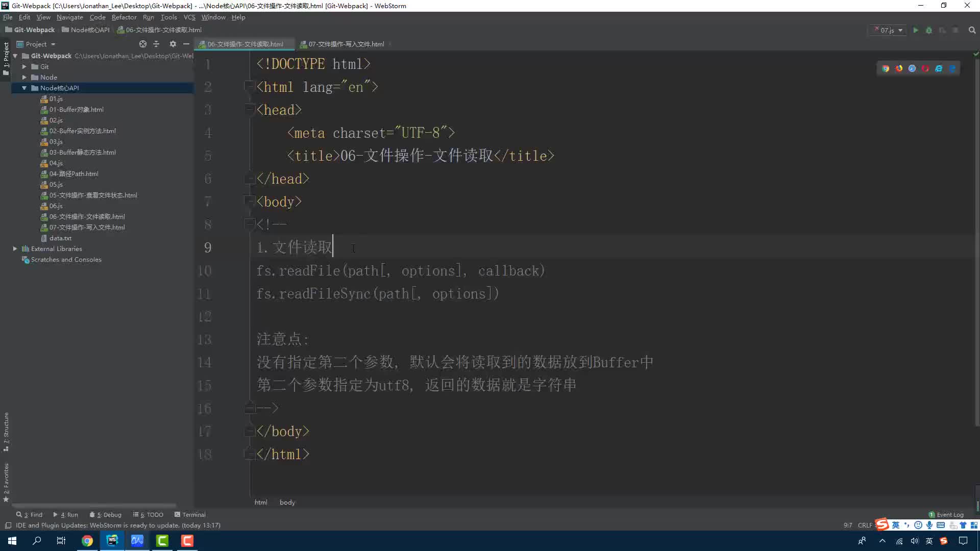Click green Camtasia icon in taskbar

(162, 541)
